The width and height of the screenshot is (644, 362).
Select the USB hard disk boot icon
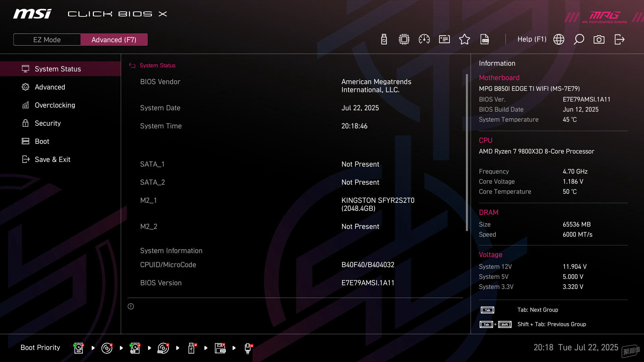pos(135,348)
